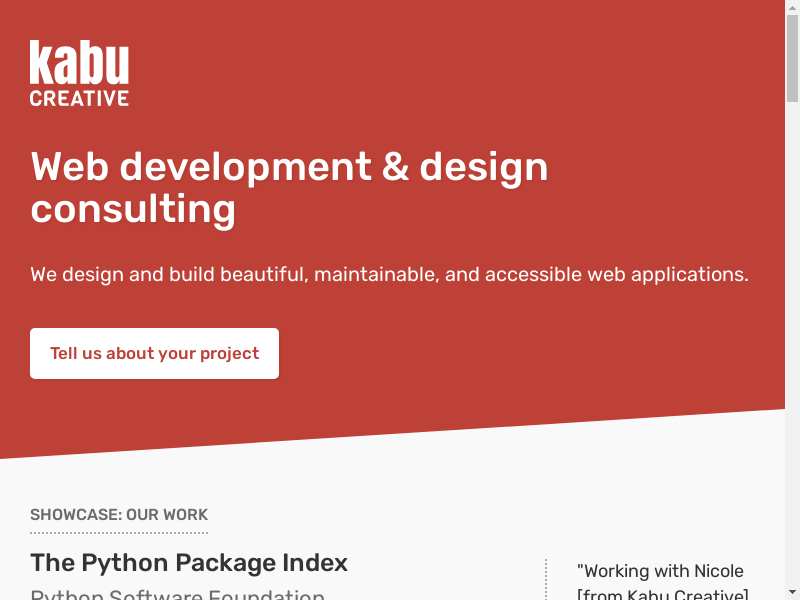The image size is (800, 600).
Task: Click the word "consulting" in the headline
Action: (133, 209)
